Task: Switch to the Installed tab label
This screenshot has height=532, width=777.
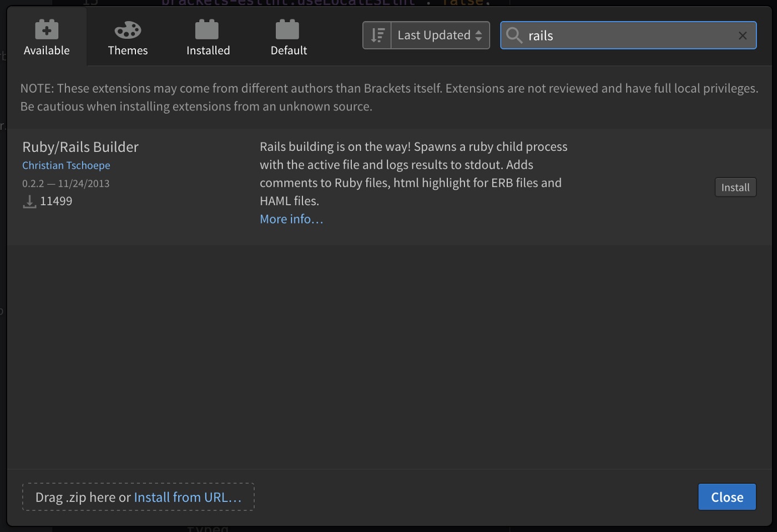Action: click(x=208, y=50)
